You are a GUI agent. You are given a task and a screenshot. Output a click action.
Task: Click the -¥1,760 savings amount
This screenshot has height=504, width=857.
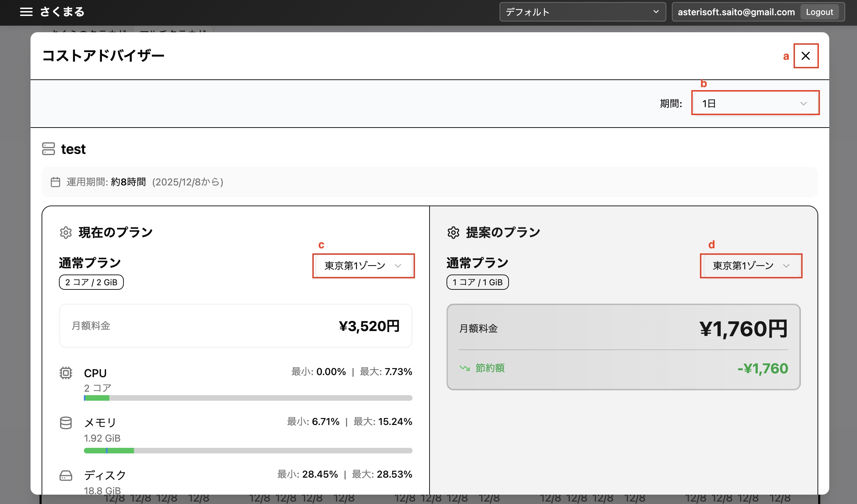[763, 368]
